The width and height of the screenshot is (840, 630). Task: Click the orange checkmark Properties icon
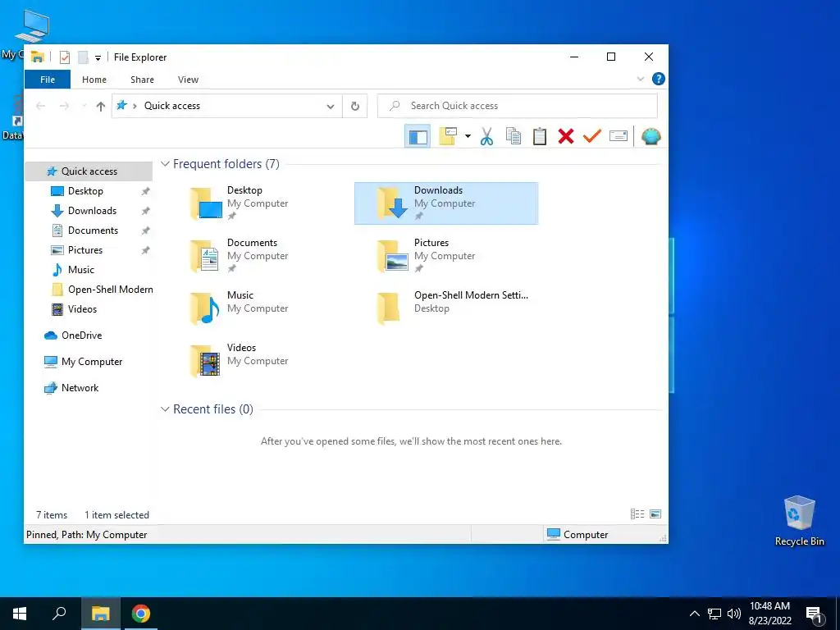coord(592,137)
